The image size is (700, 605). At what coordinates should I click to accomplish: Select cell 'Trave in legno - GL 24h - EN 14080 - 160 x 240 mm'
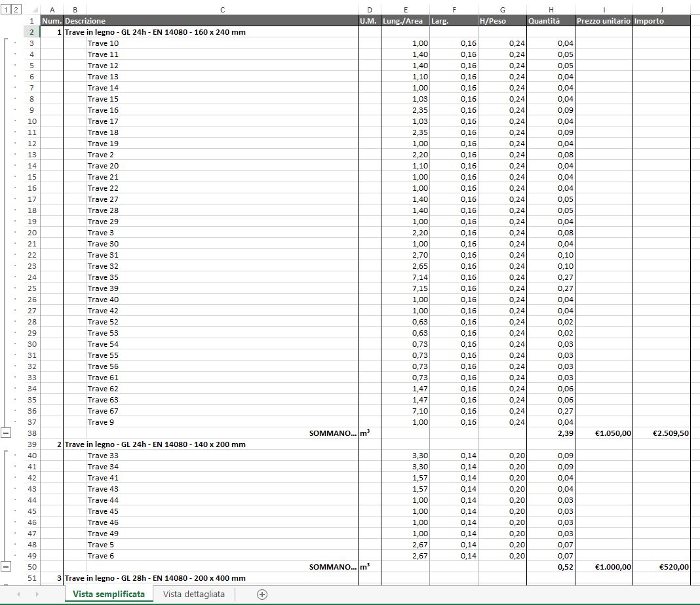[x=210, y=32]
